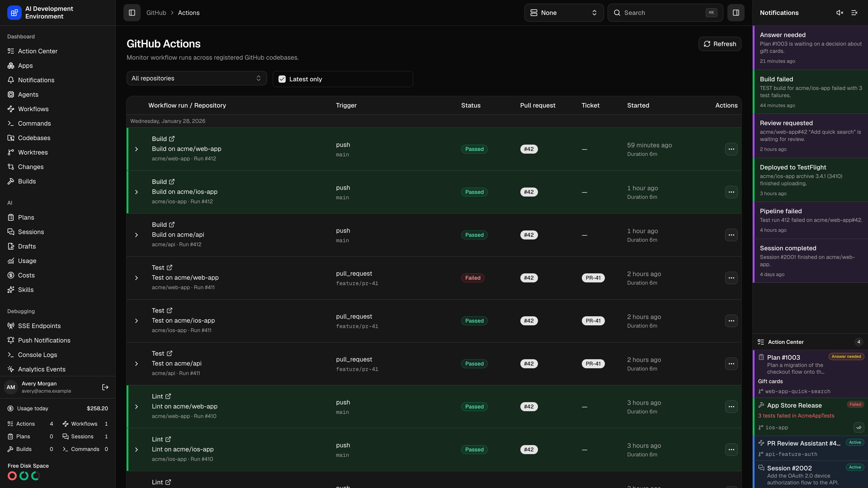The image size is (868, 488).
Task: Open external link for Lint on acme/web-app
Action: 168,396
